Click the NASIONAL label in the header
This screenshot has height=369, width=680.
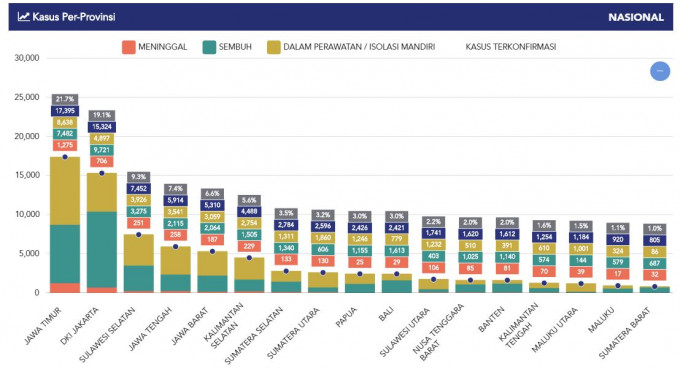(635, 17)
